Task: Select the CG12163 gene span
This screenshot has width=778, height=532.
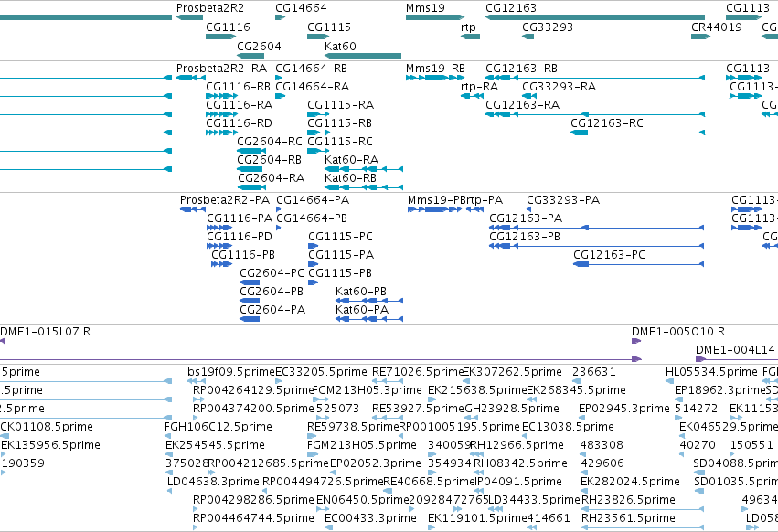Action: [x=595, y=17]
